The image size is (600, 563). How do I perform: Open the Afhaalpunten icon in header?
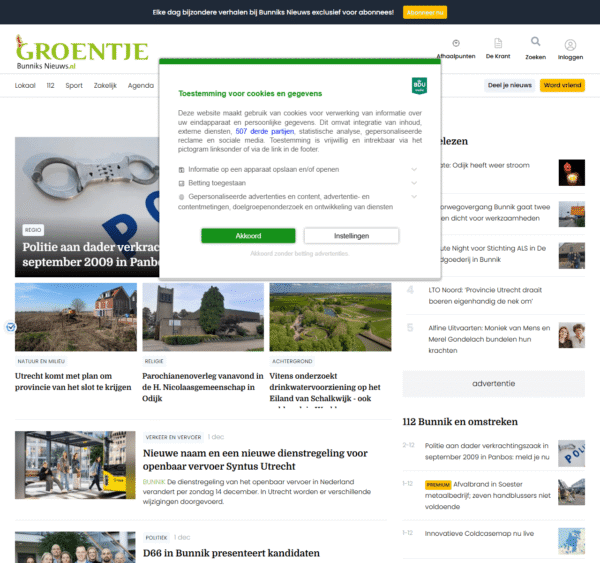point(456,44)
